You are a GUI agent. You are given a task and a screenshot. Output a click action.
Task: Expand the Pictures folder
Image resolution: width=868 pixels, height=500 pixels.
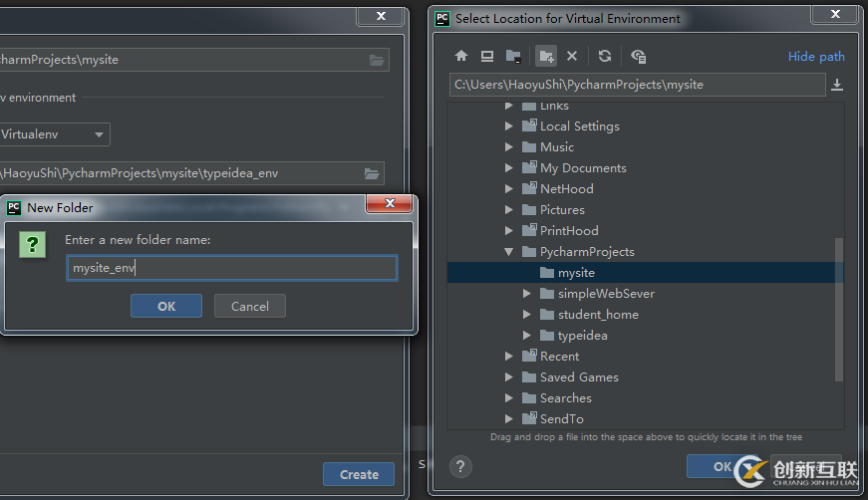(508, 209)
